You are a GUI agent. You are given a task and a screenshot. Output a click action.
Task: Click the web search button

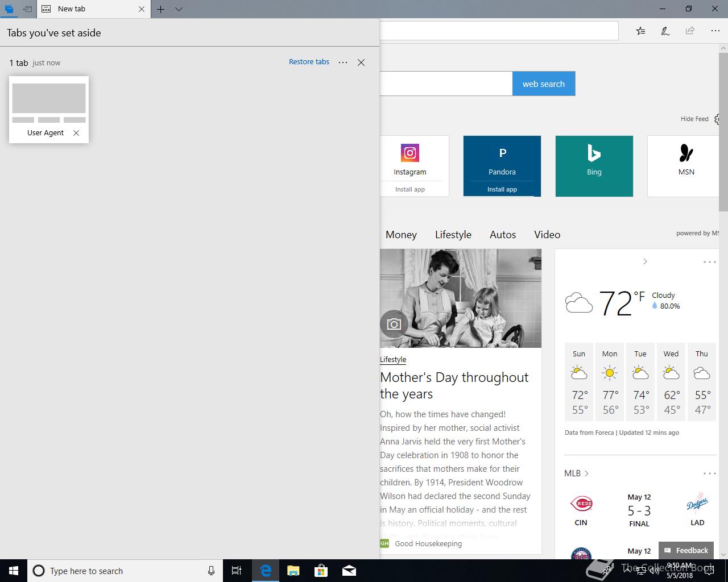(x=544, y=84)
